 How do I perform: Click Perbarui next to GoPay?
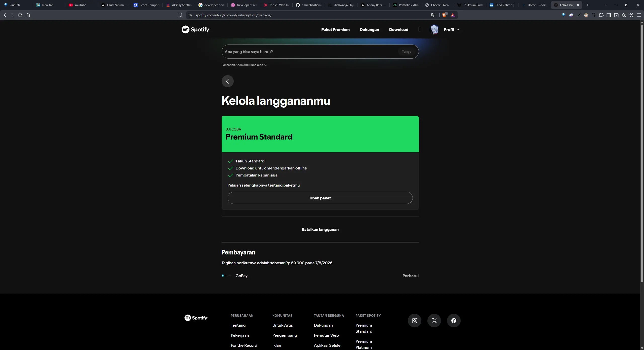pos(410,276)
